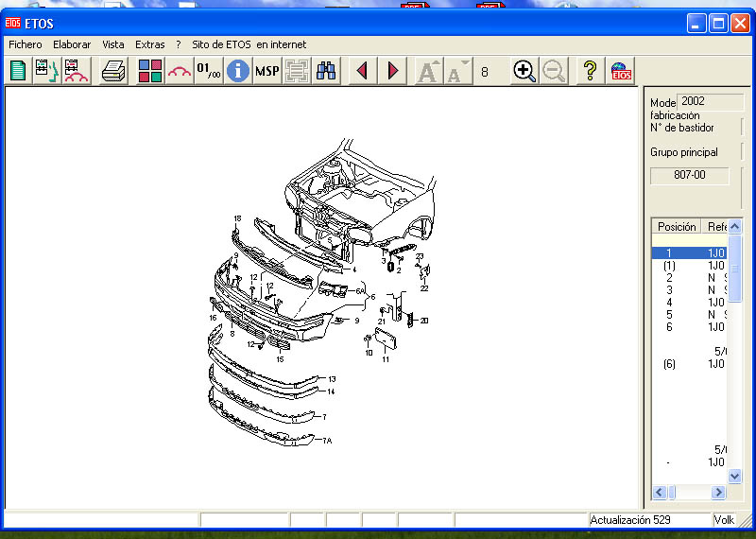Select position 4 row in parts list

[669, 303]
